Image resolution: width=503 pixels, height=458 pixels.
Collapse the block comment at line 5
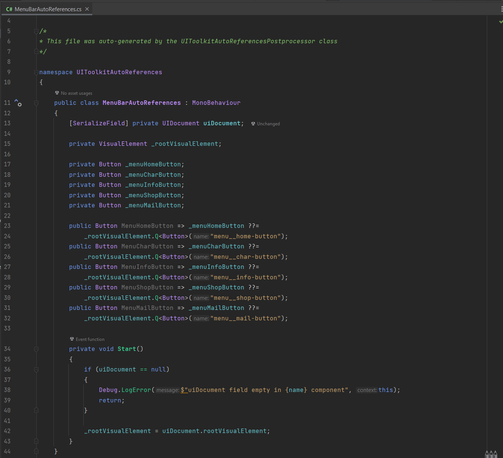36,31
